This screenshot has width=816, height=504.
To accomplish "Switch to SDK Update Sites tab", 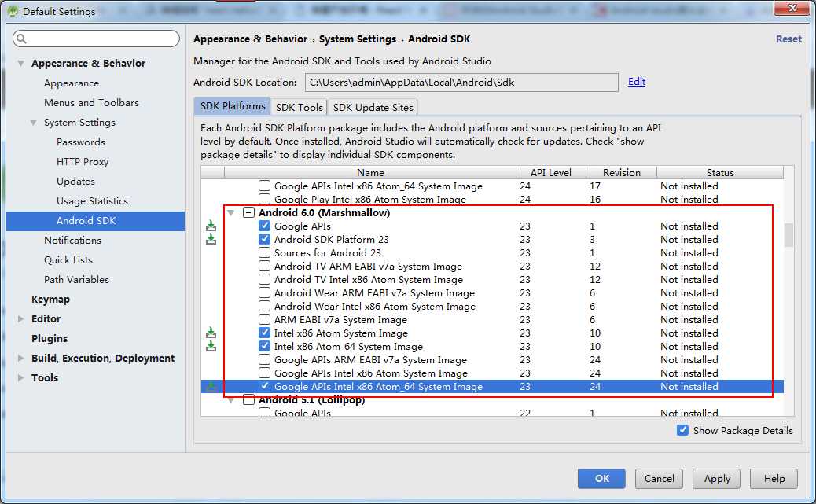I will tap(373, 107).
